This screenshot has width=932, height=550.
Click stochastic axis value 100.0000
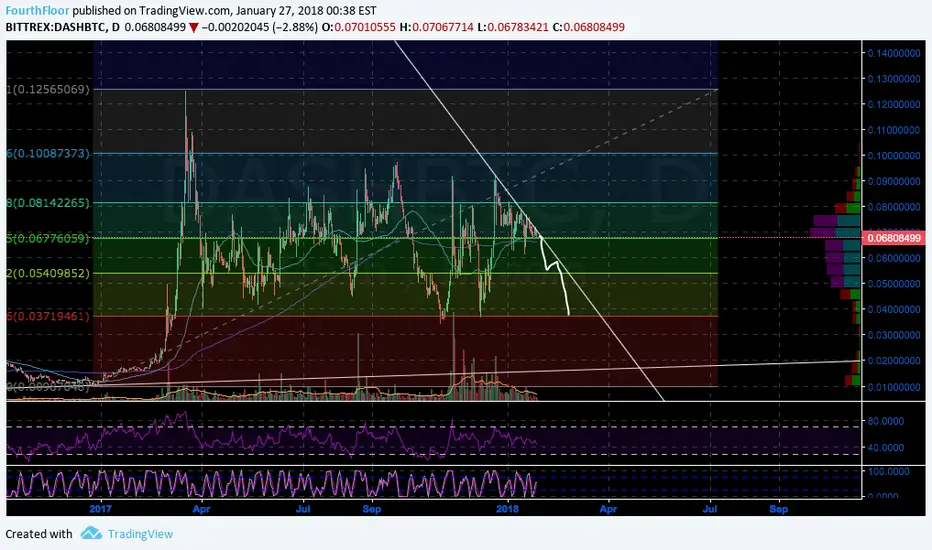[888, 471]
